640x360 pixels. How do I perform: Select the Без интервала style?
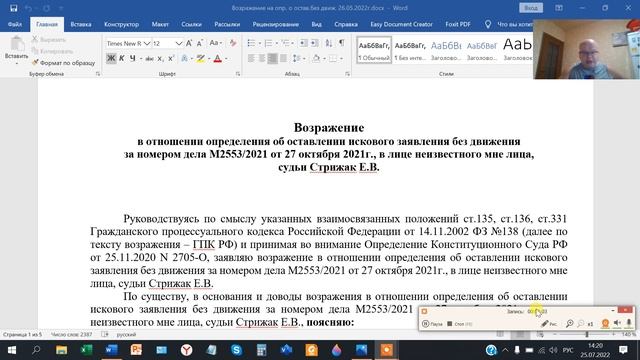coord(410,50)
